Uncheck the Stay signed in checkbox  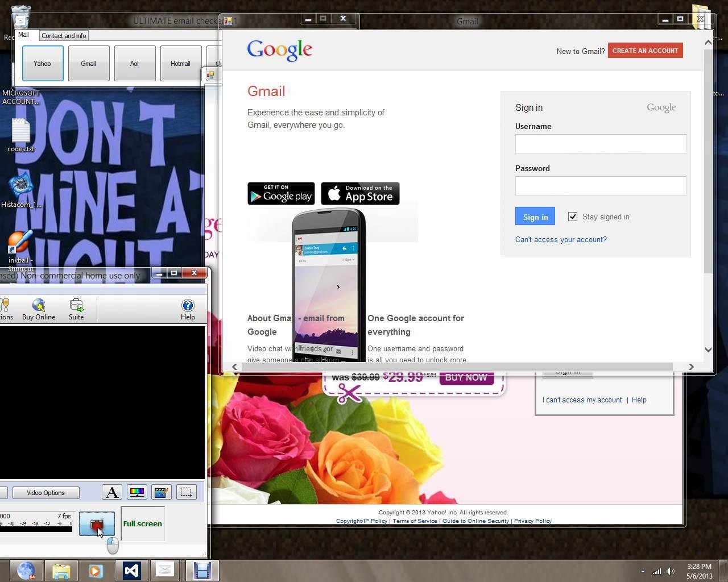573,217
